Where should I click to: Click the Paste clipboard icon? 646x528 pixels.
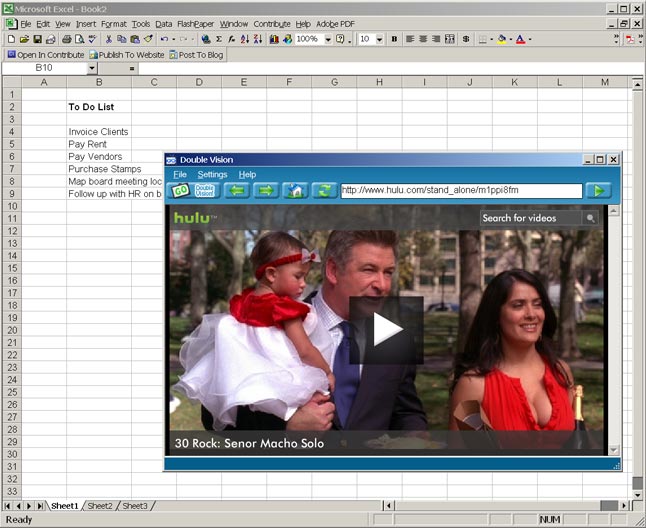click(135, 39)
